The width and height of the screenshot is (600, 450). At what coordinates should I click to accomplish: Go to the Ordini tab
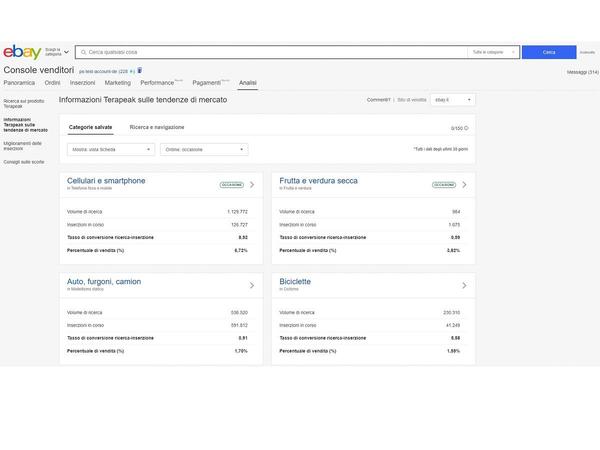click(52, 83)
